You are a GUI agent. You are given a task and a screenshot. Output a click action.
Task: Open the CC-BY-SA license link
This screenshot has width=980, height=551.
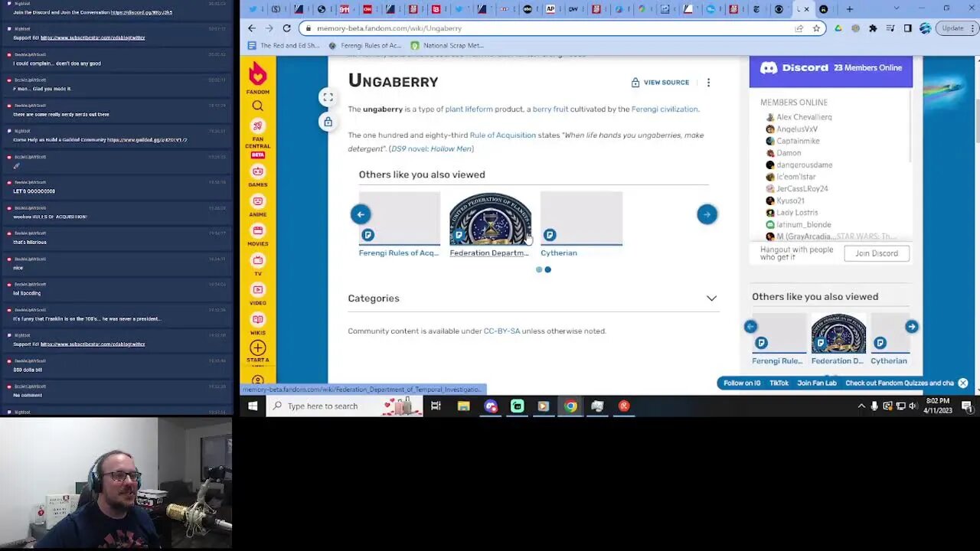pos(501,331)
